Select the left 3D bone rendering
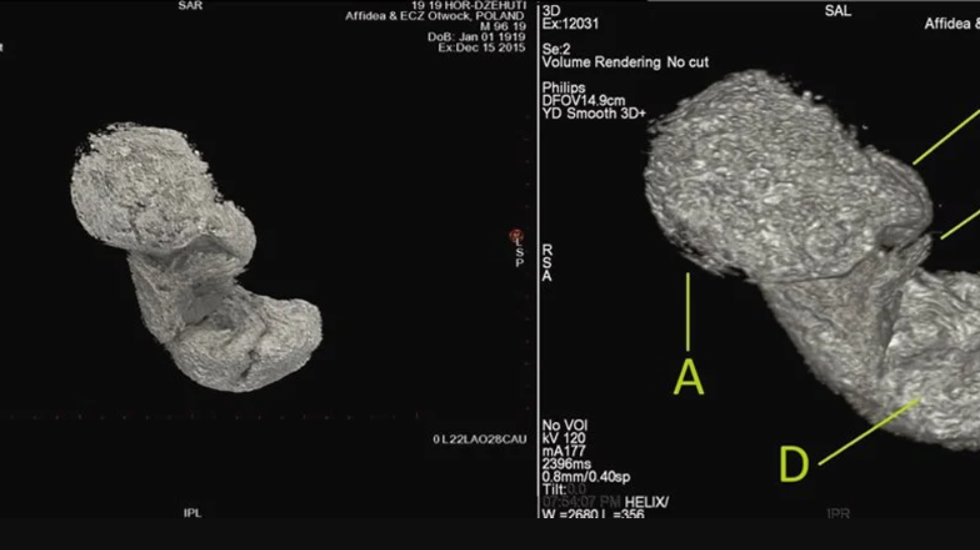The width and height of the screenshot is (980, 550). click(194, 255)
